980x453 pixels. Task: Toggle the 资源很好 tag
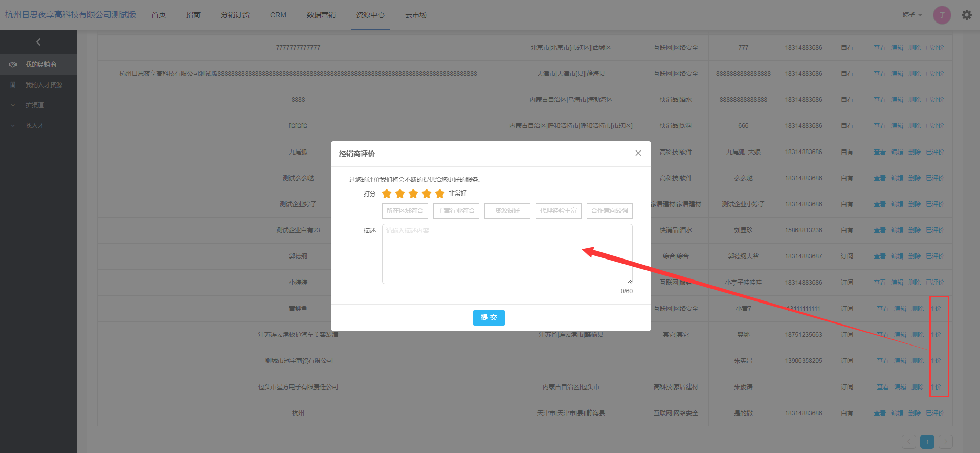(x=507, y=211)
